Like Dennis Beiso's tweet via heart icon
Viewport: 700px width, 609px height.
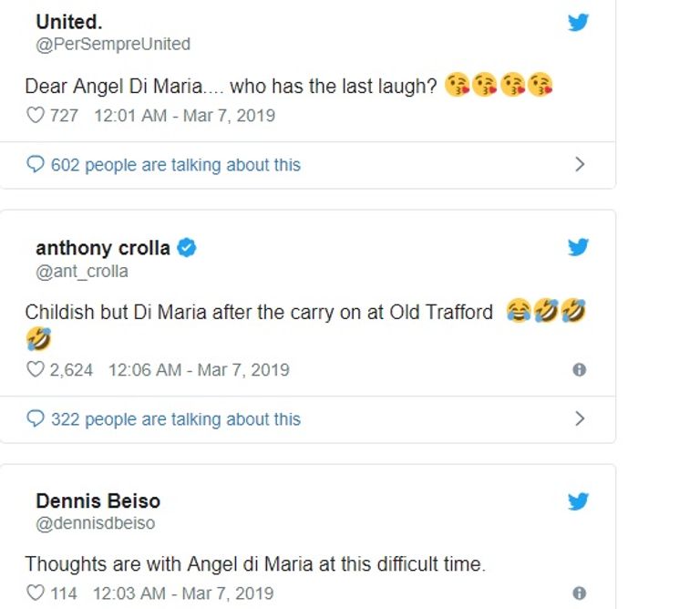[x=35, y=594]
